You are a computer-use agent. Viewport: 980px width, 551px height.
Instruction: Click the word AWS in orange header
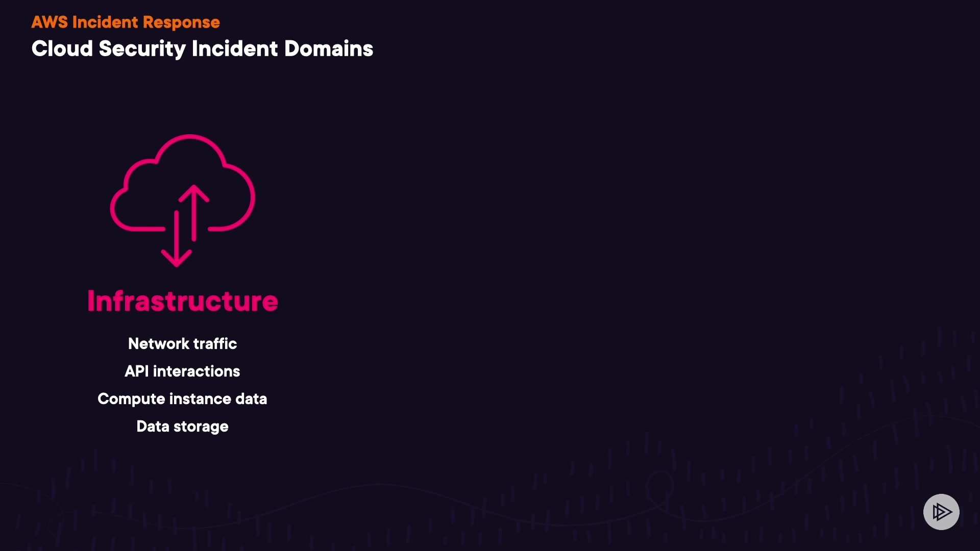pyautogui.click(x=50, y=22)
